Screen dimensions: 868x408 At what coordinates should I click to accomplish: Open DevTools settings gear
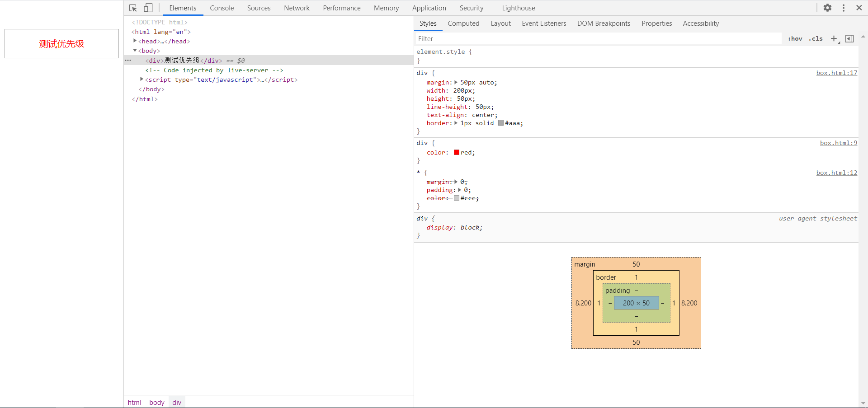(828, 8)
